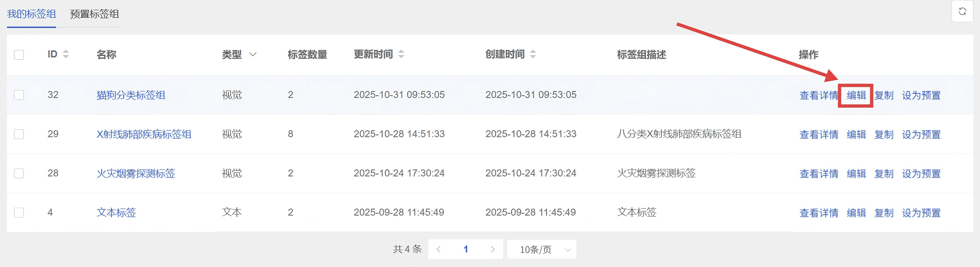Select the 我的标签组 tab
980x267 pixels.
(31, 14)
